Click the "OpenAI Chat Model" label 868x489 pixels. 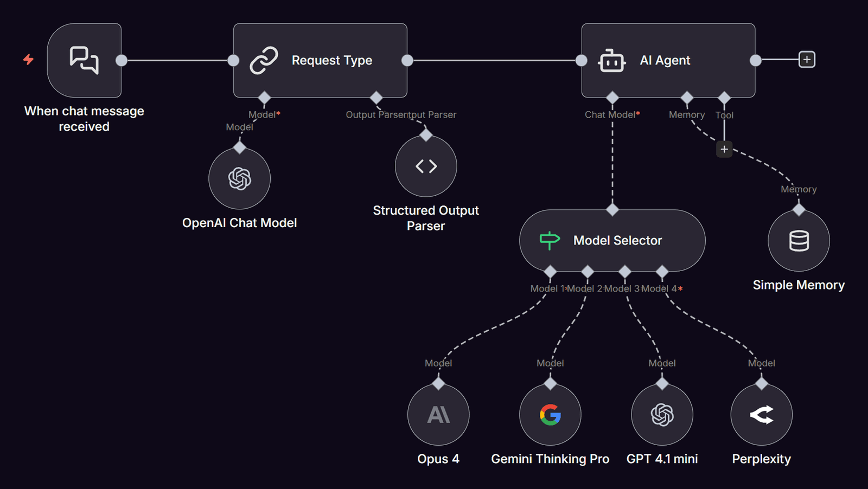point(239,223)
